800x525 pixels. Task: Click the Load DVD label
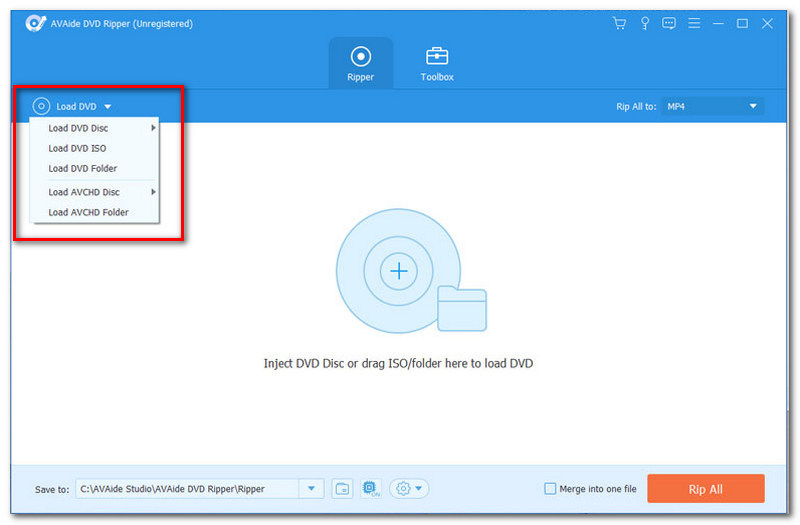coord(76,107)
